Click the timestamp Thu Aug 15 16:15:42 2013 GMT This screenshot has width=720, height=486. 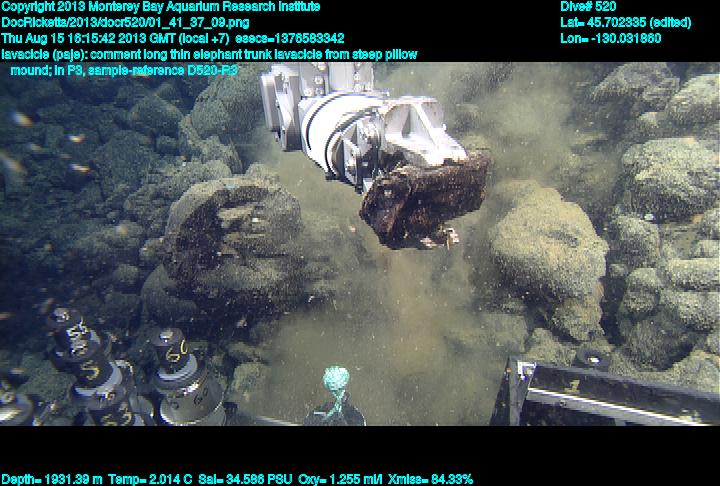pyautogui.click(x=88, y=39)
